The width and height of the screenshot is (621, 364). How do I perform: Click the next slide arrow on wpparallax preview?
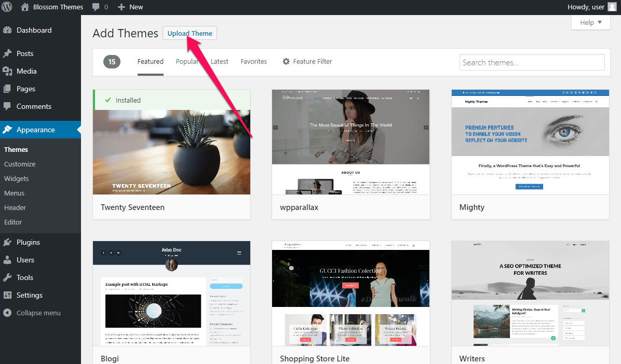426,128
